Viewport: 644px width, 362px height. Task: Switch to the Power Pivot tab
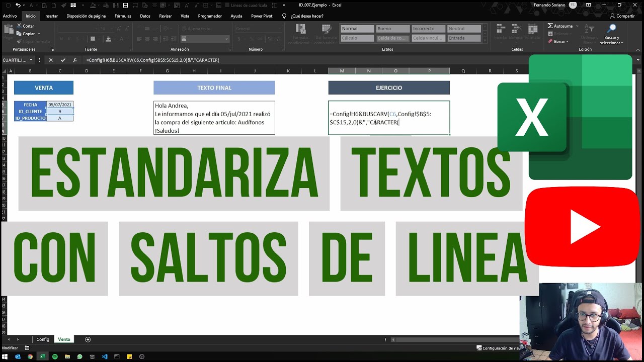click(262, 16)
